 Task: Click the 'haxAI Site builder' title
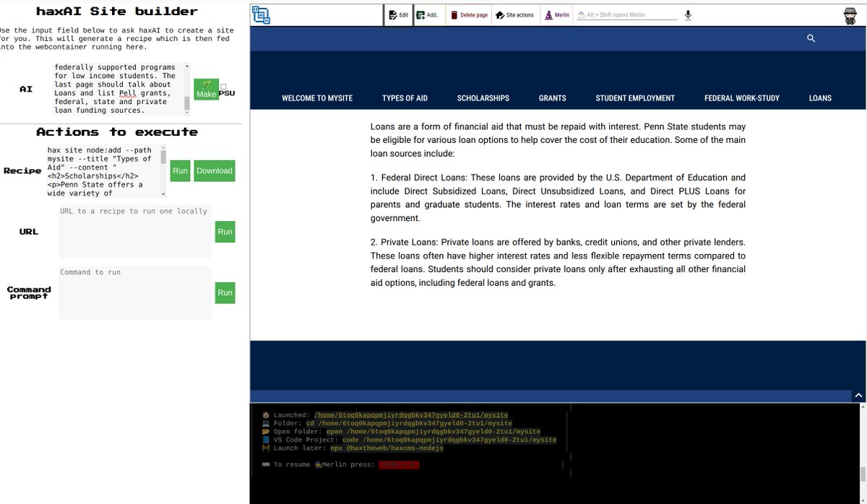coord(117,12)
